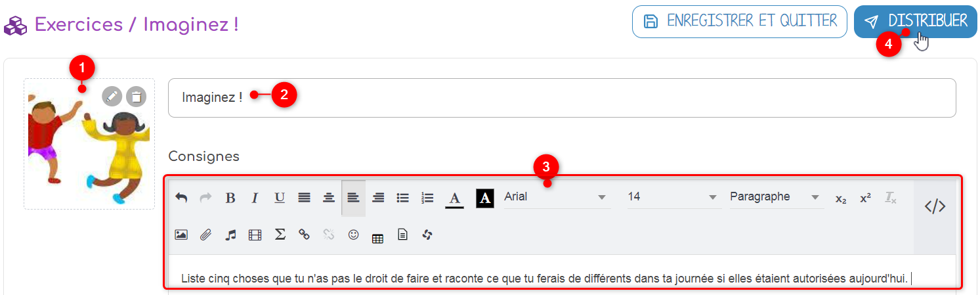Click the Exercices / Imaginez ! page heading

coord(137,25)
